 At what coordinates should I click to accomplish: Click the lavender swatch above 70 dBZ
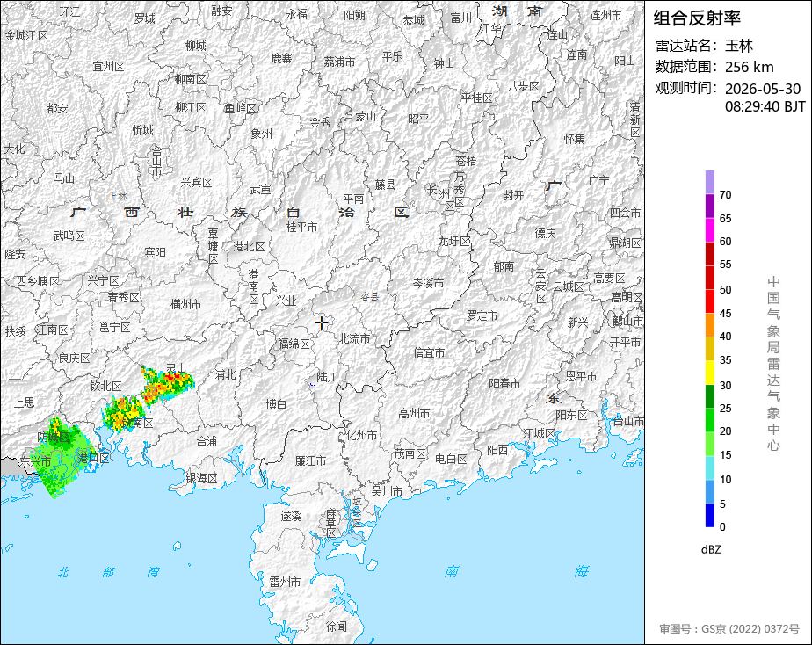(709, 182)
